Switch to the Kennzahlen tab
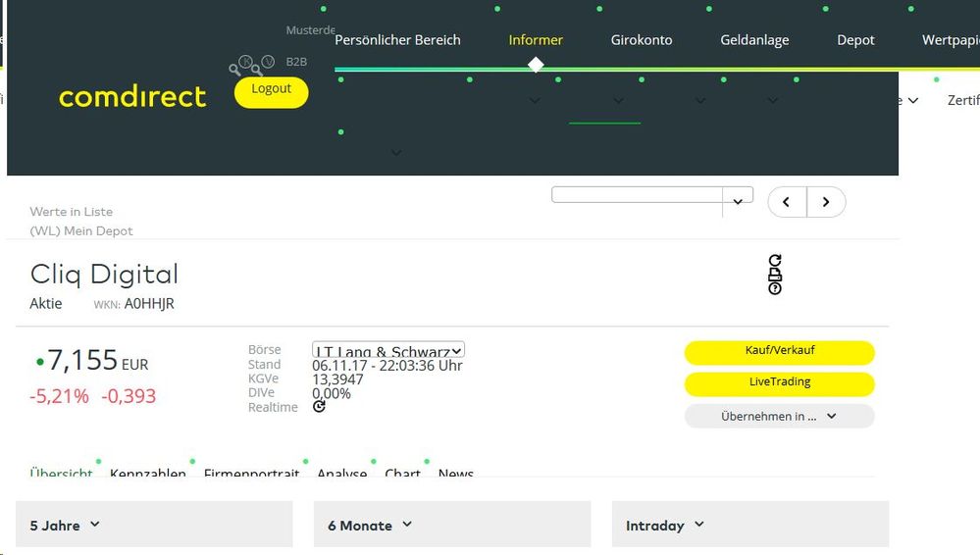 (x=148, y=473)
